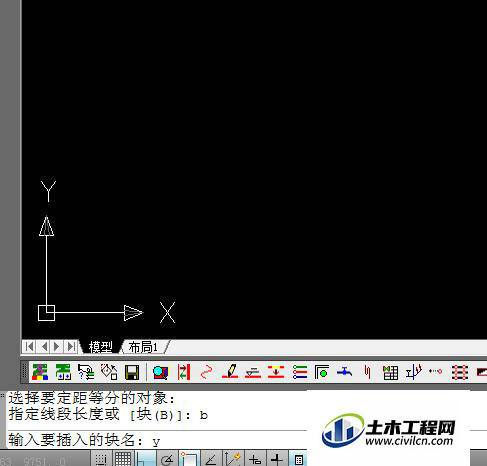487x466 pixels.
Task: Click the command line prompt 输入要插入的块名
Action: click(x=75, y=440)
